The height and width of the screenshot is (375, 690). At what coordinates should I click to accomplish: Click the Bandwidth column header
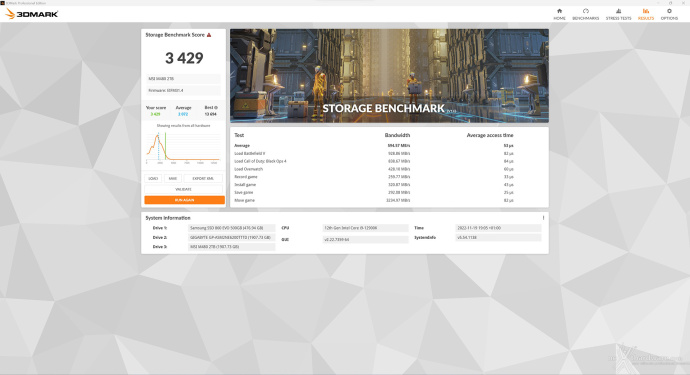(397, 135)
